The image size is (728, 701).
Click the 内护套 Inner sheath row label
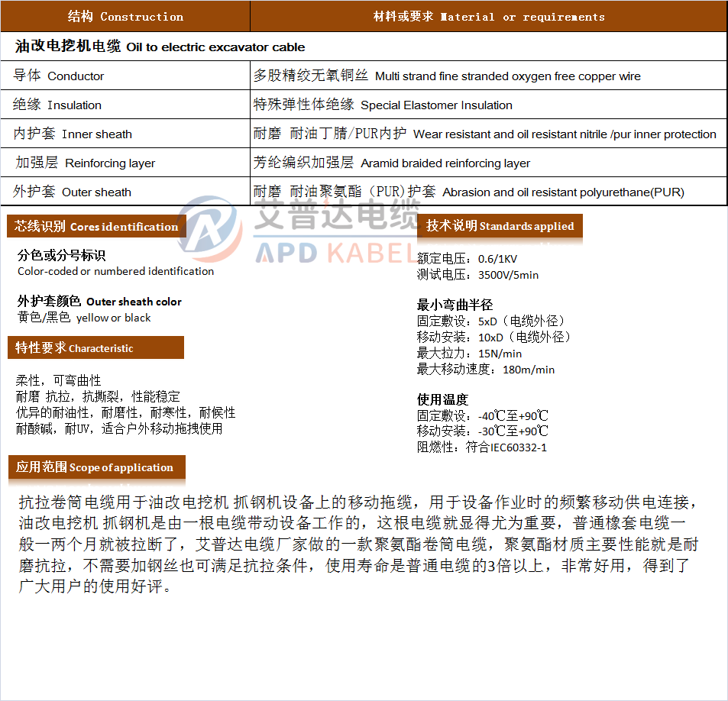(x=73, y=134)
